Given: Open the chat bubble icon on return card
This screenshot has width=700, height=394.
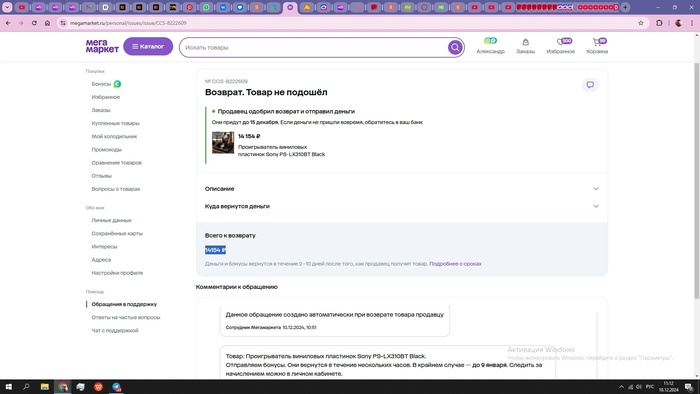Looking at the screenshot, I should 590,85.
